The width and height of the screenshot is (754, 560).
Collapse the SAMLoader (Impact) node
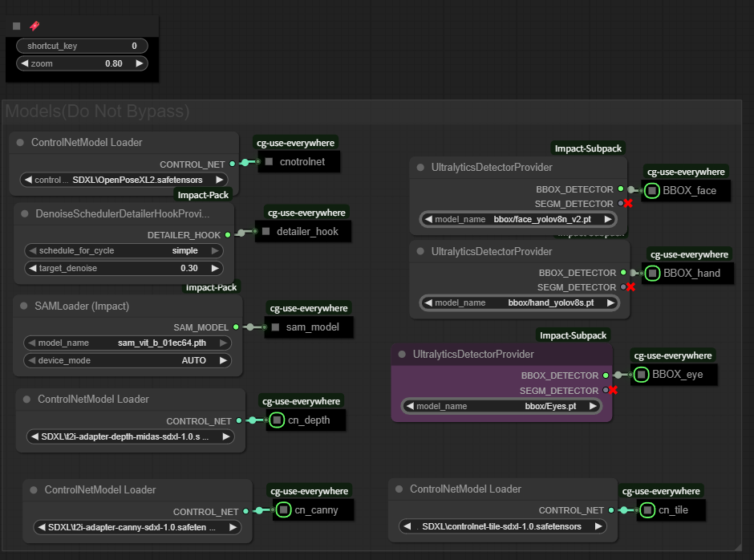(23, 306)
